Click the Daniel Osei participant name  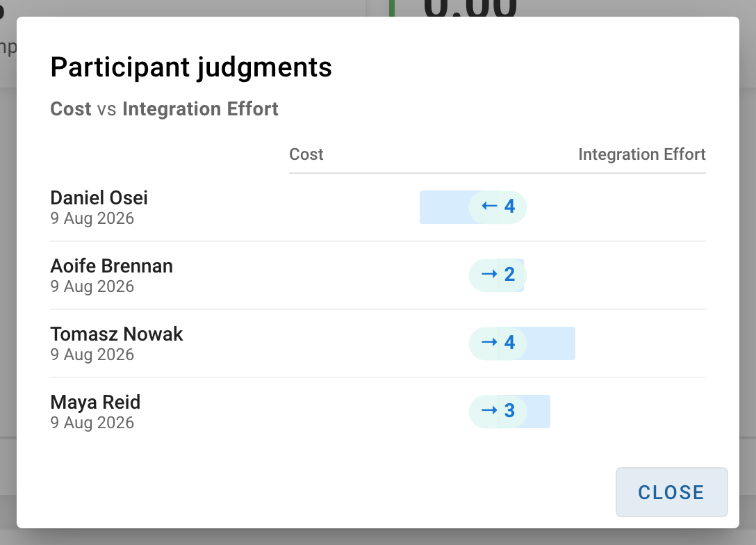[99, 197]
